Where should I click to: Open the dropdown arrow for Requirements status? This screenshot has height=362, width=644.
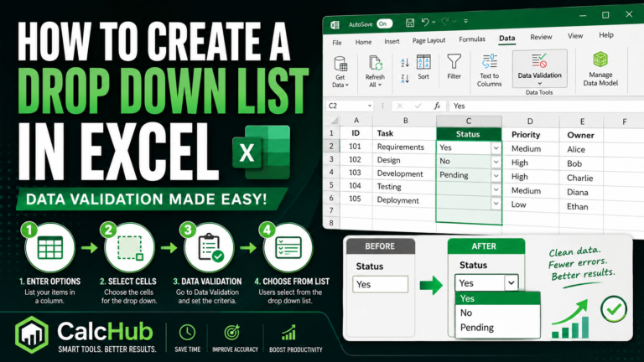496,147
